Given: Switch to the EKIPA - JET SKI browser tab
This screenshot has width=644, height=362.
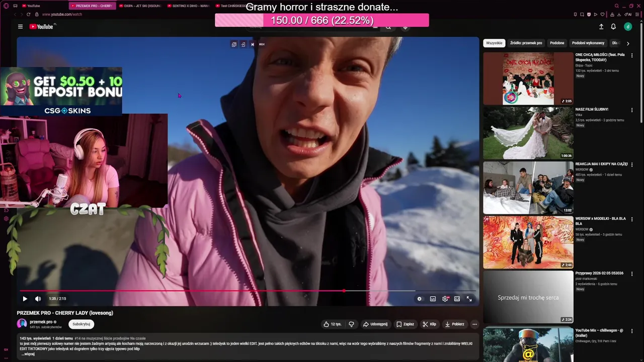Looking at the screenshot, I should (140, 6).
